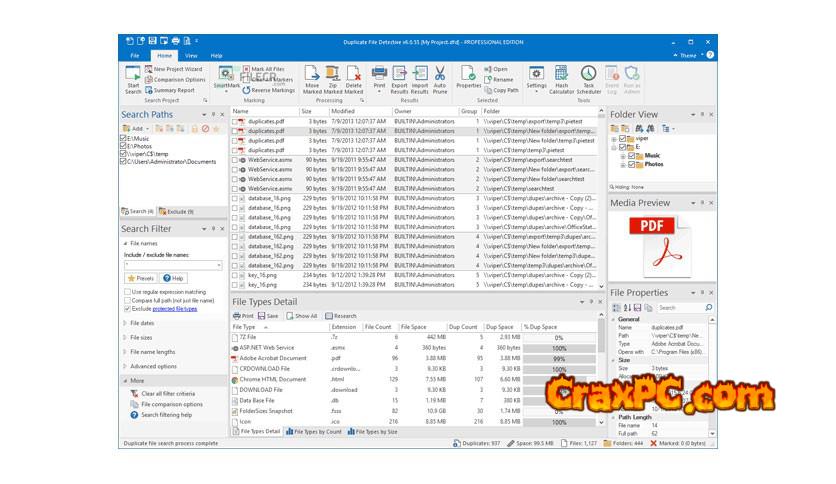Choose Mark All Files

pyautogui.click(x=264, y=69)
